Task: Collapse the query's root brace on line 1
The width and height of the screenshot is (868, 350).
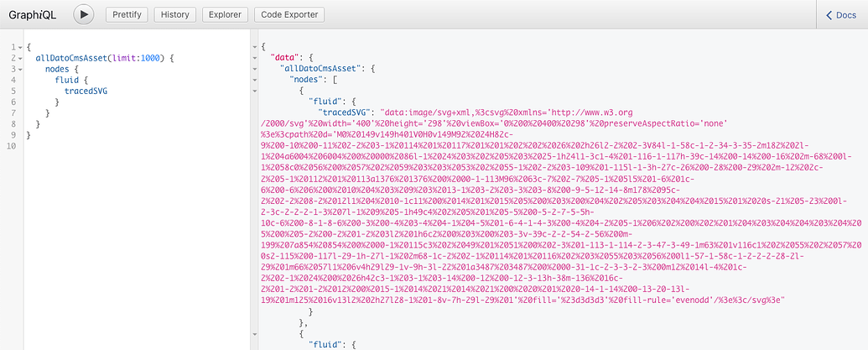Action: [20, 47]
